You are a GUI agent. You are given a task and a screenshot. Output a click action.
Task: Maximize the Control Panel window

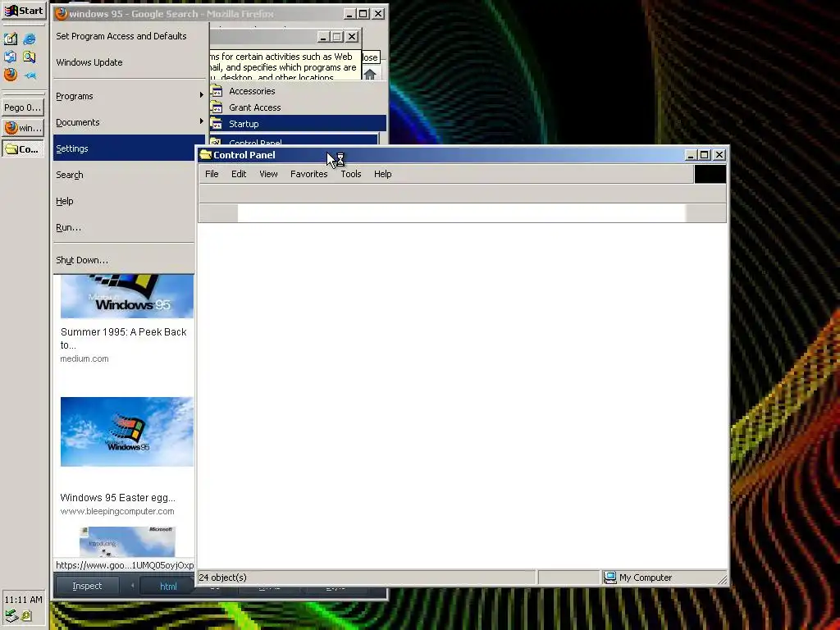[x=705, y=155]
